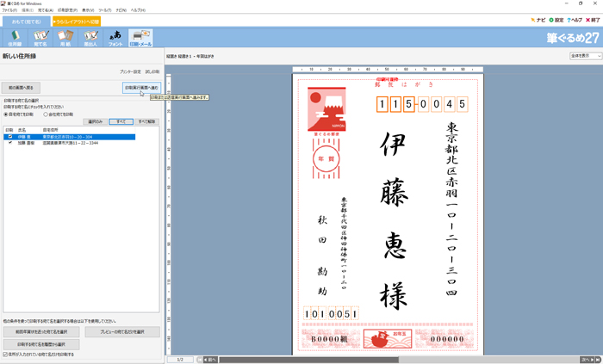Open the 全体を表示 zoom dropdown
603x364 pixels.
(585, 56)
